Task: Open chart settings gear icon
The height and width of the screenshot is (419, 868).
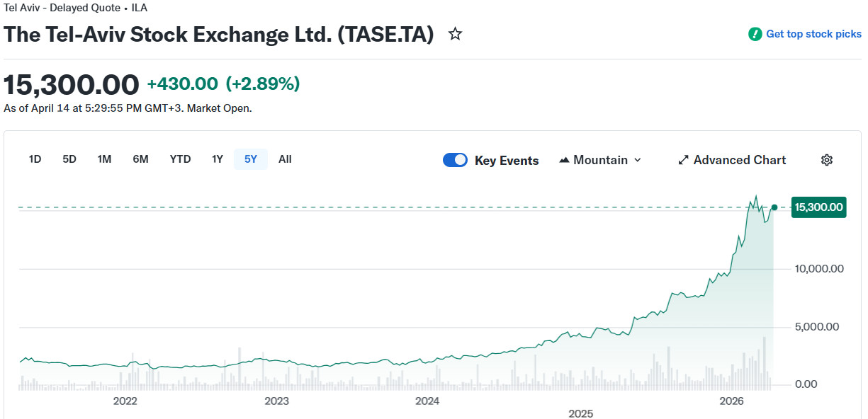Action: pos(826,160)
